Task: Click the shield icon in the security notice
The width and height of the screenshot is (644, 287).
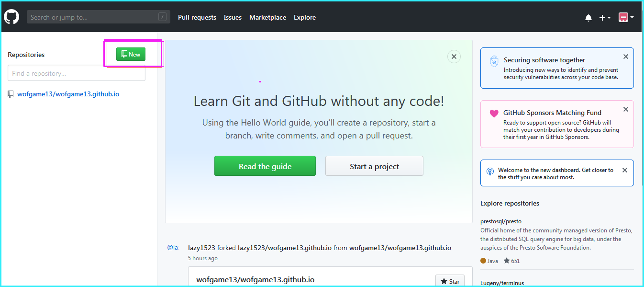Action: point(494,61)
